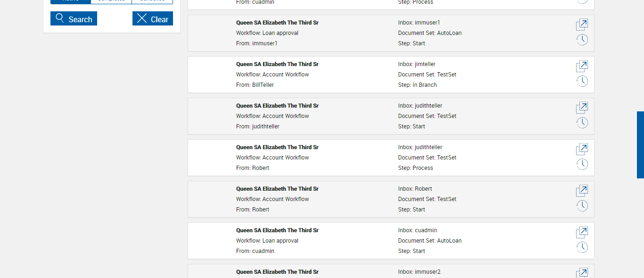The height and width of the screenshot is (278, 644).
Task: Show history for judiththeller workflow from Robert
Action: click(x=582, y=164)
